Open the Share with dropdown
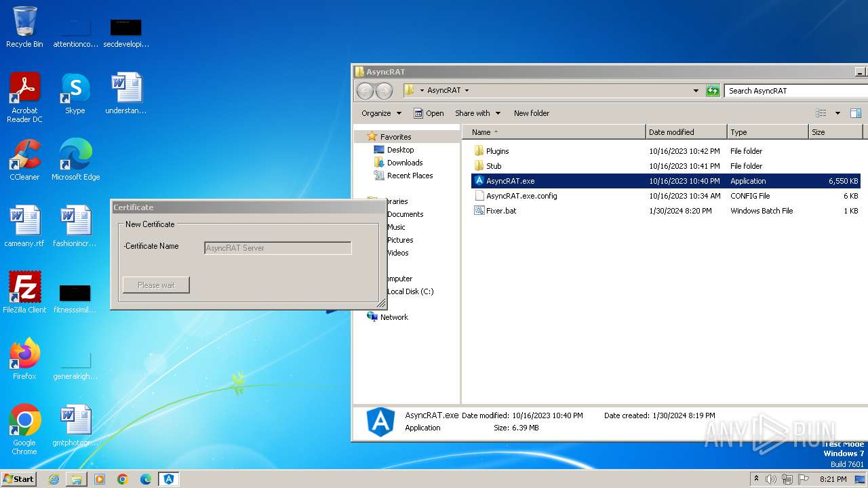 (x=477, y=113)
